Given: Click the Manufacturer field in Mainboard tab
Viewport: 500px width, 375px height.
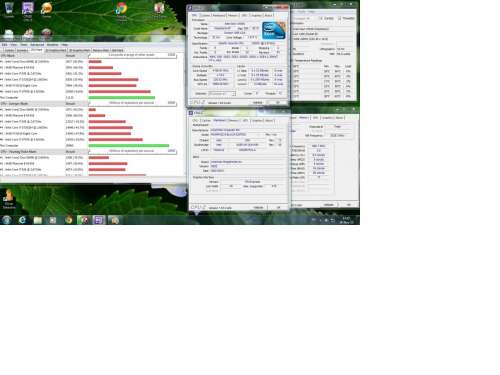Looking at the screenshot, I should click(247, 130).
